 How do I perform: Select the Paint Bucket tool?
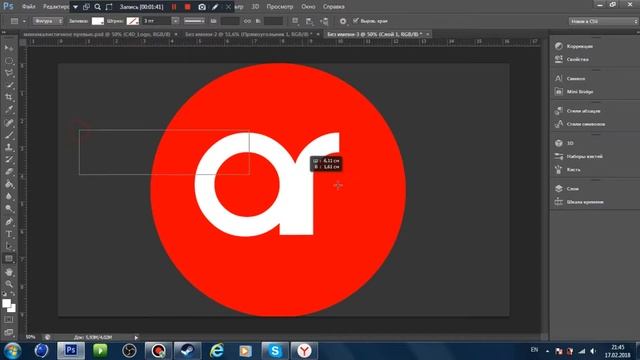click(9, 184)
